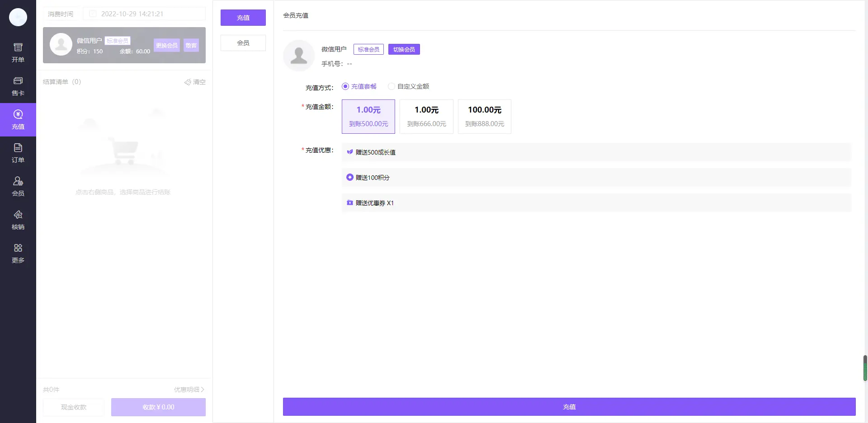Click the page vertical scrollbar handle
This screenshot has width=868, height=423.
[865, 368]
